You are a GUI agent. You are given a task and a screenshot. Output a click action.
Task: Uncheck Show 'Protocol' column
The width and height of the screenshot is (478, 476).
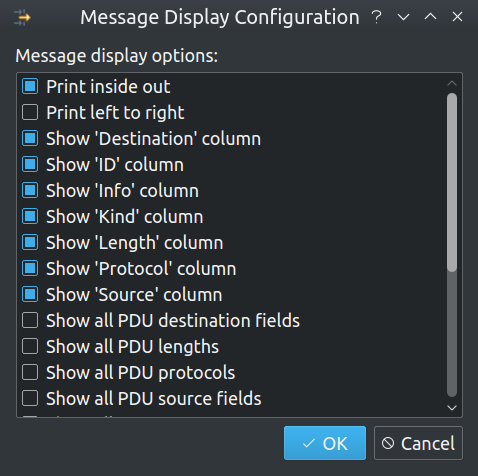point(30,268)
